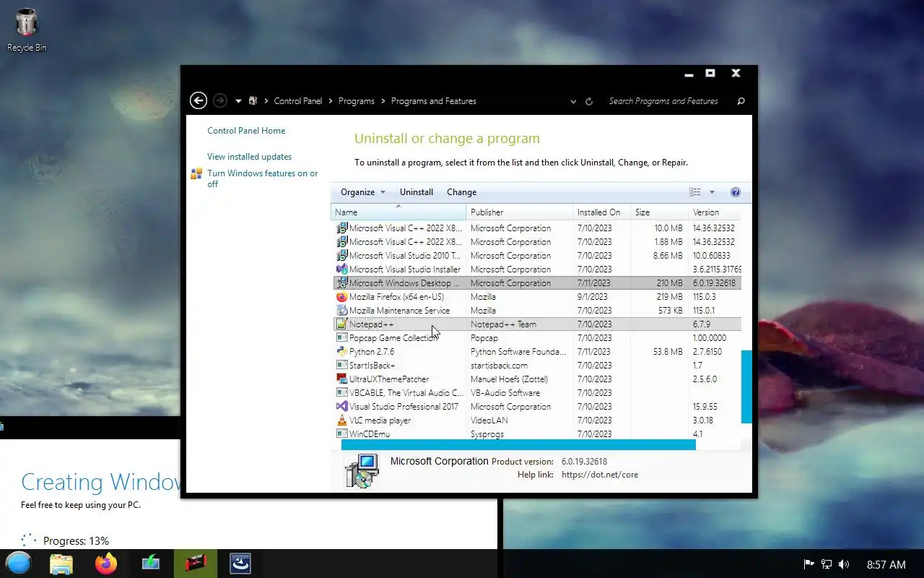Select the WinCDEmu program icon
Screen dimensions: 924x578
342,434
